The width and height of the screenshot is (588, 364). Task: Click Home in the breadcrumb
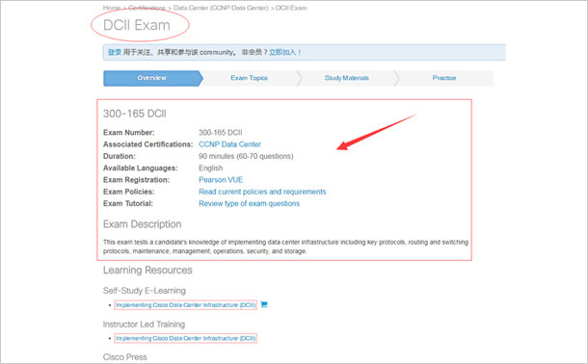click(112, 8)
